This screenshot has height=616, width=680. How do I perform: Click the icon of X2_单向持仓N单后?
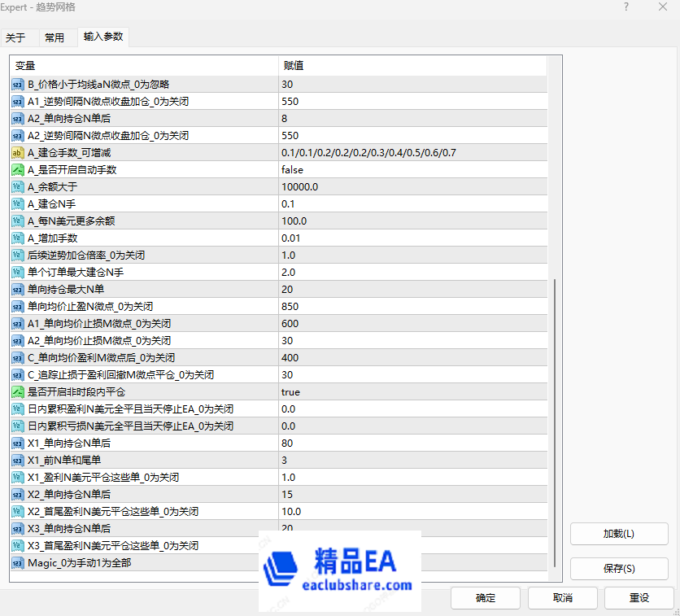click(18, 495)
